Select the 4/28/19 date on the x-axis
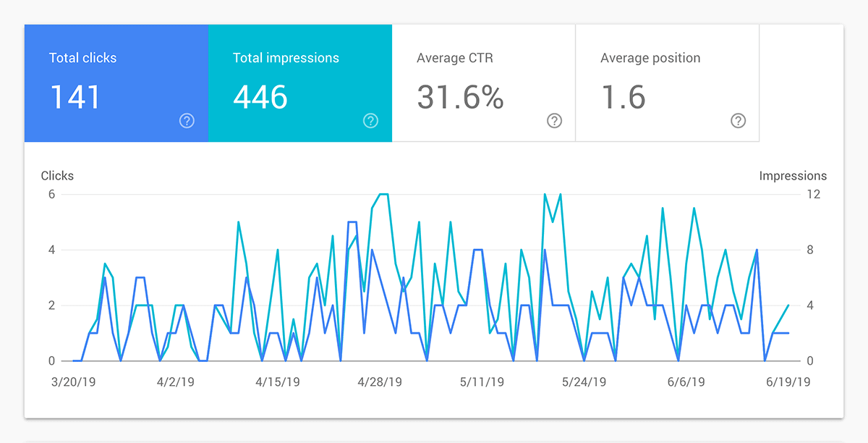This screenshot has width=868, height=443. (x=380, y=381)
